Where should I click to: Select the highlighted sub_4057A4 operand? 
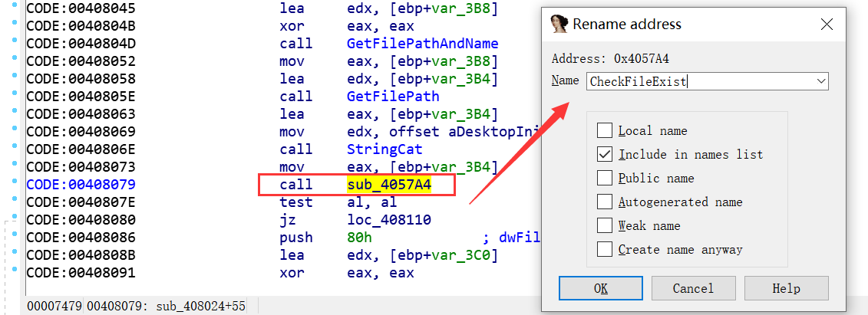(x=389, y=185)
